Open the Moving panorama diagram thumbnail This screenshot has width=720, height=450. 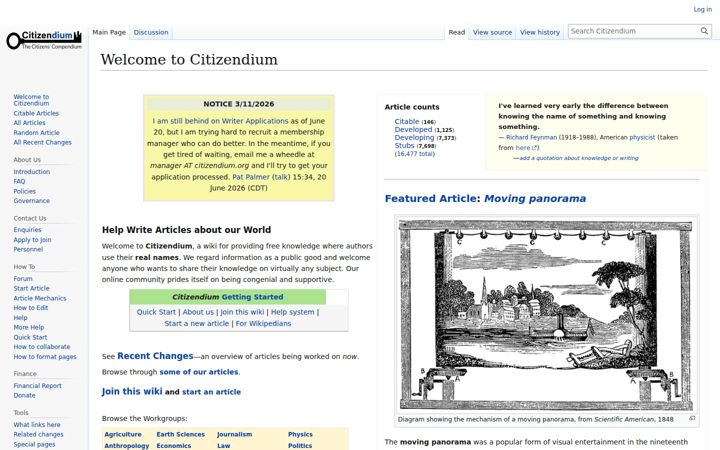click(546, 315)
